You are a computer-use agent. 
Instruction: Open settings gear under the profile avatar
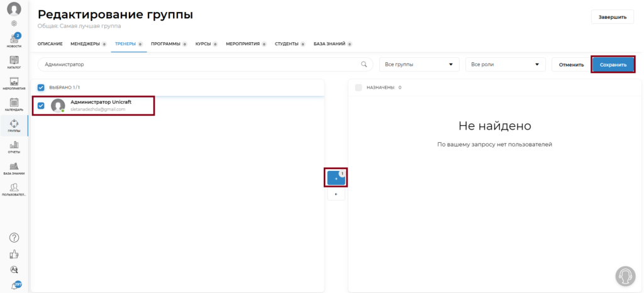[14, 23]
